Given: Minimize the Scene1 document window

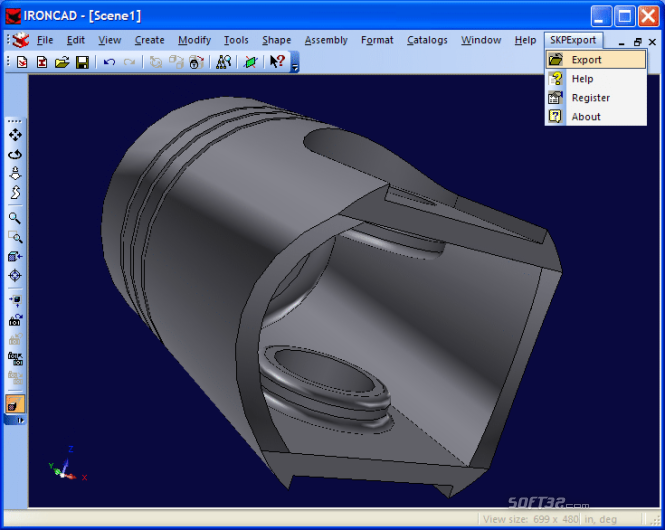Looking at the screenshot, I should pos(622,42).
